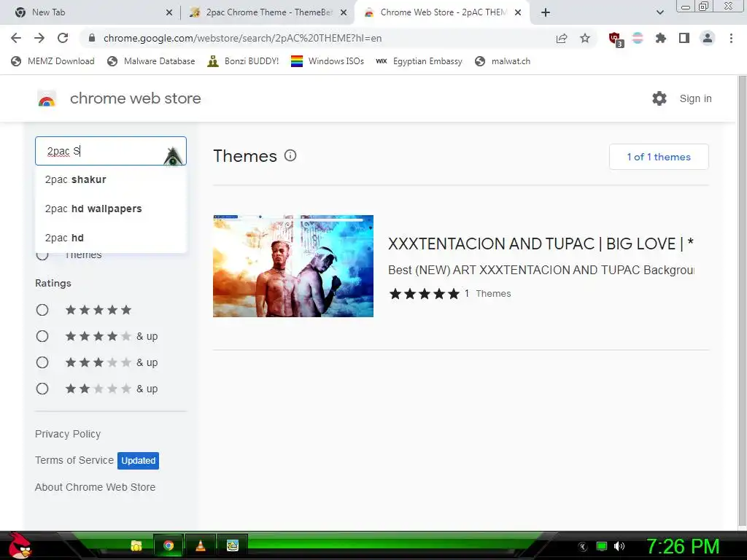Open Chrome three-dot menu
Screen dimensions: 747x560
(731, 38)
